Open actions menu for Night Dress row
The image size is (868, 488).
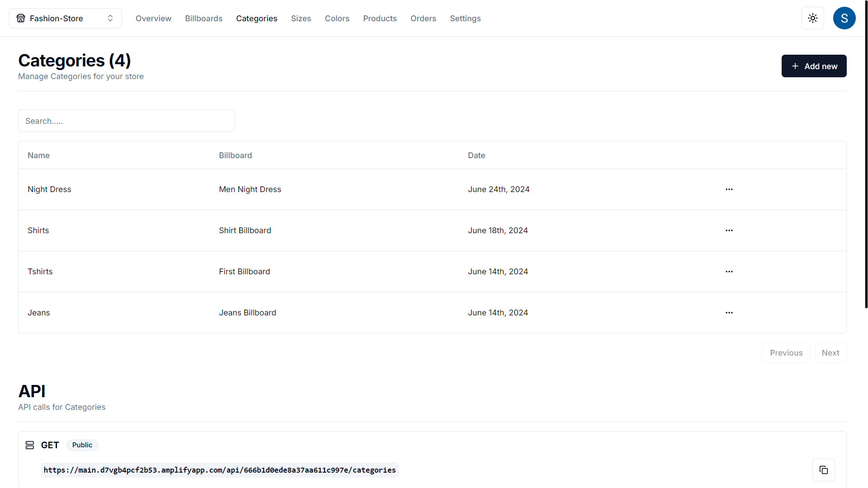729,189
